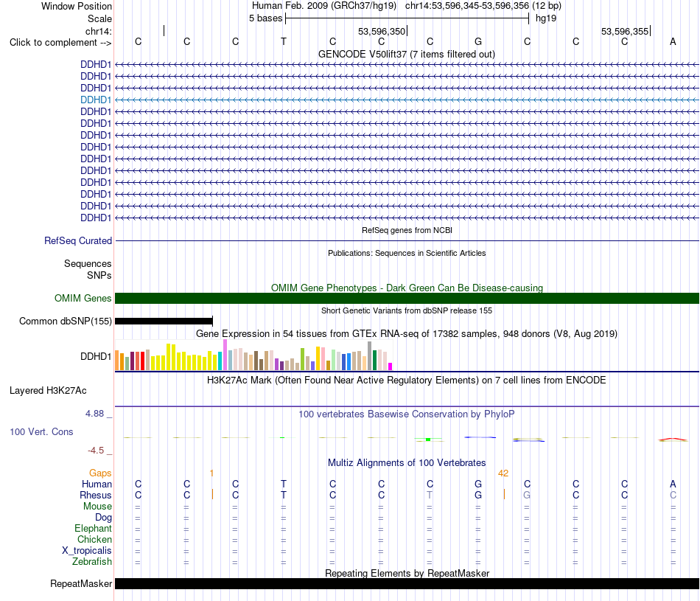Open the H3K27Ac Mark ENCODE track title
The width and height of the screenshot is (700, 601).
(407, 381)
